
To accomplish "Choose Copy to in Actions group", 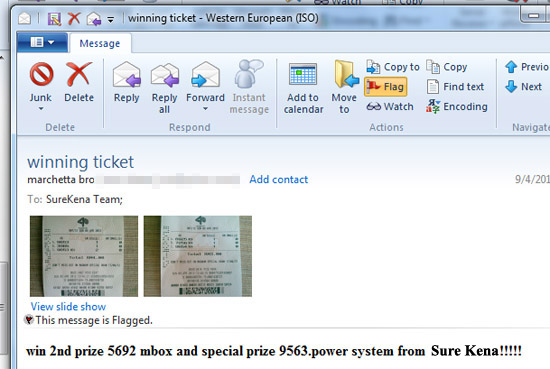I will click(x=393, y=67).
